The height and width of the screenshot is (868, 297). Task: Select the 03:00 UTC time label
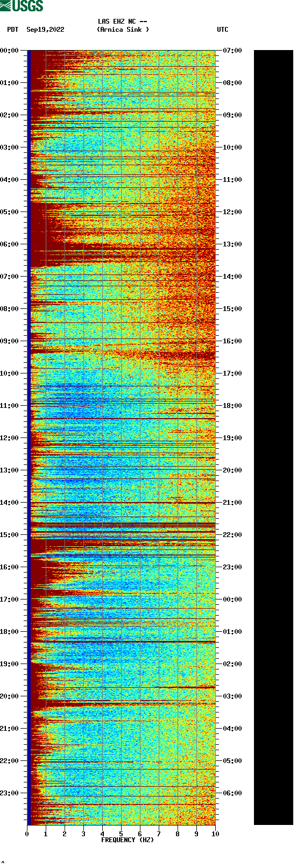[x=232, y=696]
